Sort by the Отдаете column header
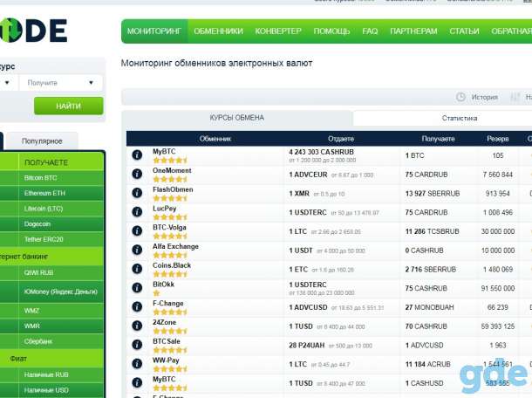This screenshot has width=532, height=398. [341, 139]
